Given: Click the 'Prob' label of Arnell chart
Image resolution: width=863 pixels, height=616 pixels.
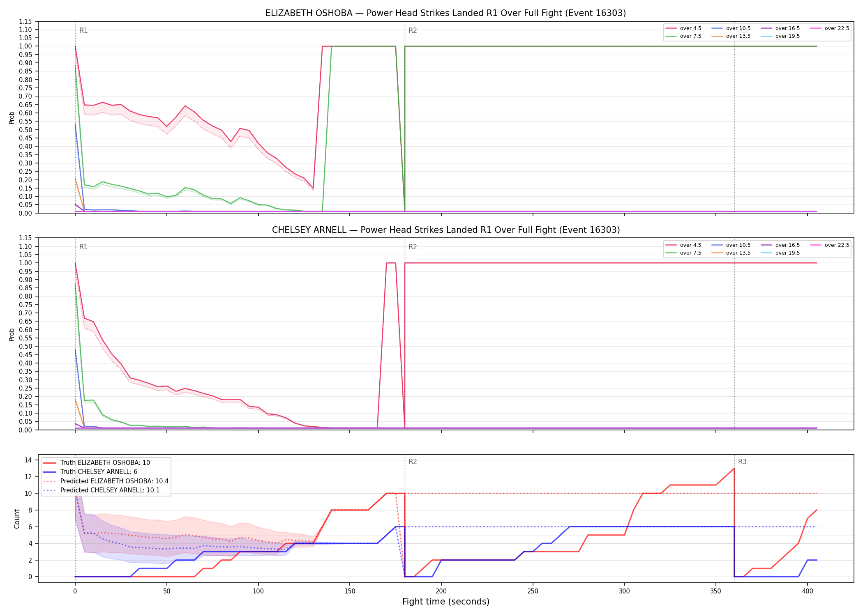Looking at the screenshot, I should 12,334.
